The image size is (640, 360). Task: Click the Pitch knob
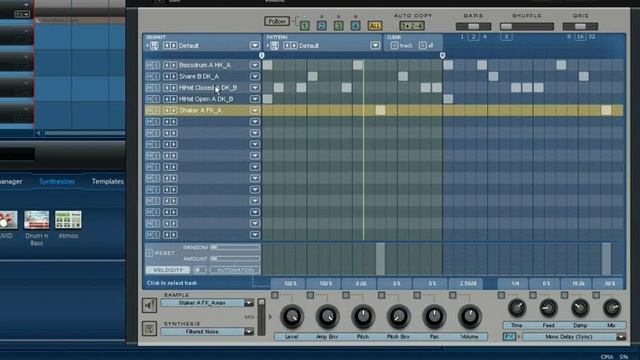363,316
